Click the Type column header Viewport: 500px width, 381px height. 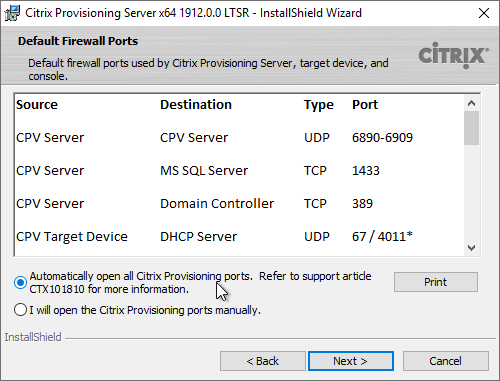(319, 105)
